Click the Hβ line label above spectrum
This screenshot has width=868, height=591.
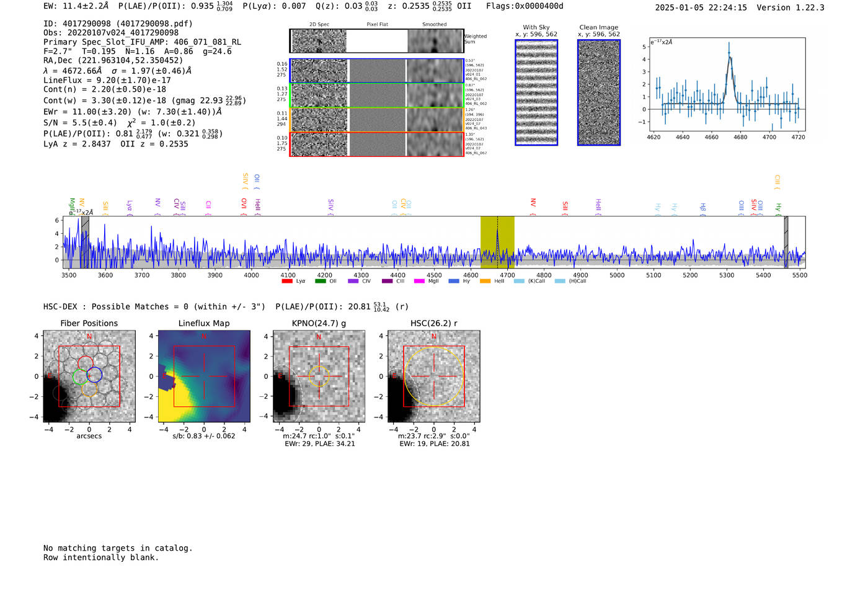tap(703, 208)
